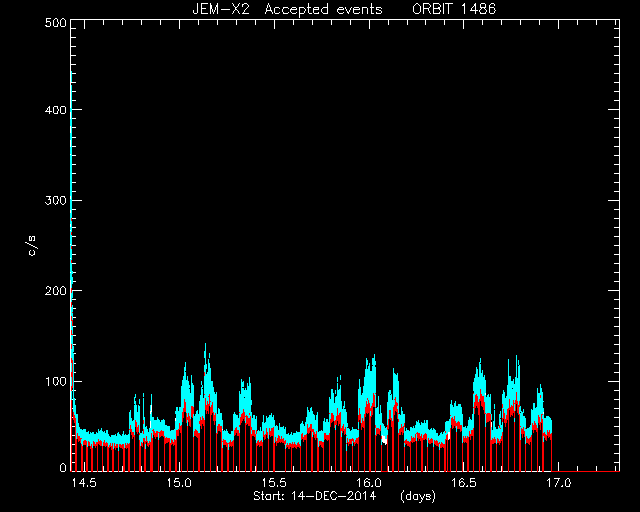The width and height of the screenshot is (640, 512).
Task: Click the flat red line after 17.0
Action: 586,471
